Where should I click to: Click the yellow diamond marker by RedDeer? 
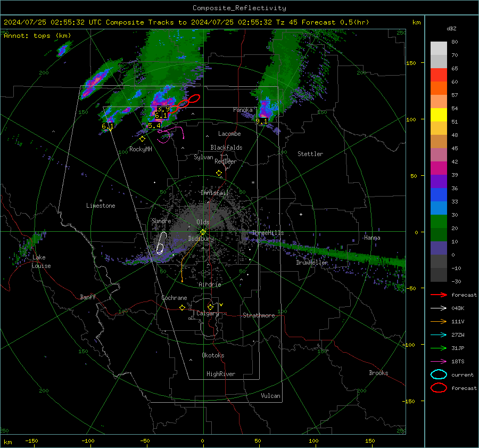click(x=219, y=173)
